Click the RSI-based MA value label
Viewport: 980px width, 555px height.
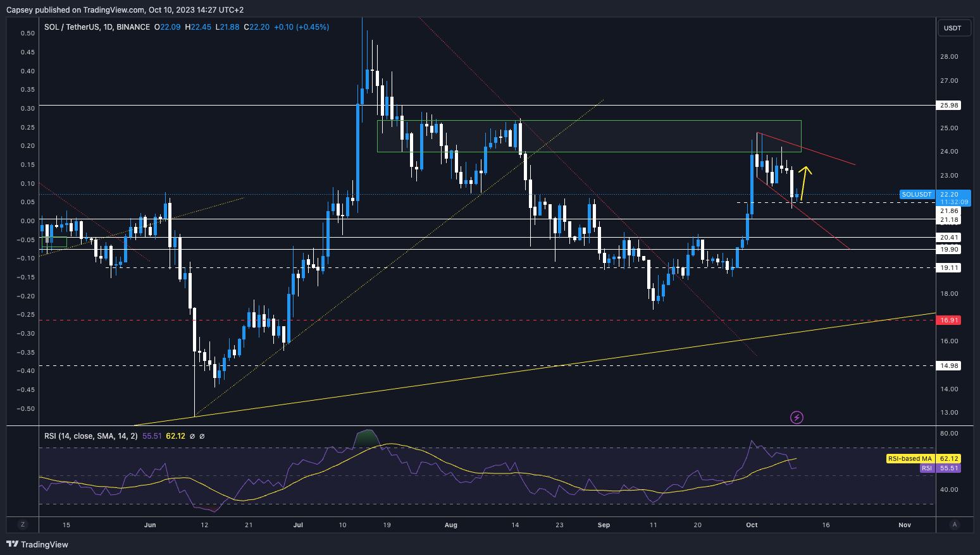click(949, 458)
